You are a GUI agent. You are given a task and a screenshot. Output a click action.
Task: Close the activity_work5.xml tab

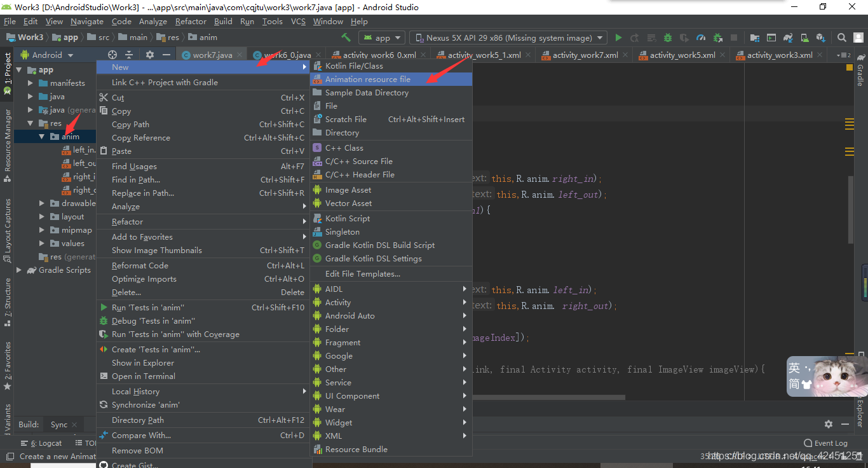pyautogui.click(x=722, y=55)
